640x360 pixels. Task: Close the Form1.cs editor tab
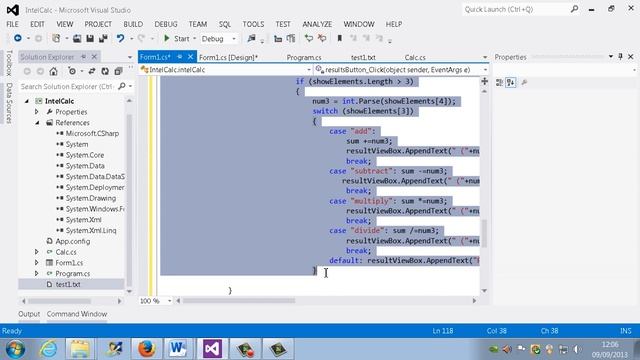point(190,57)
